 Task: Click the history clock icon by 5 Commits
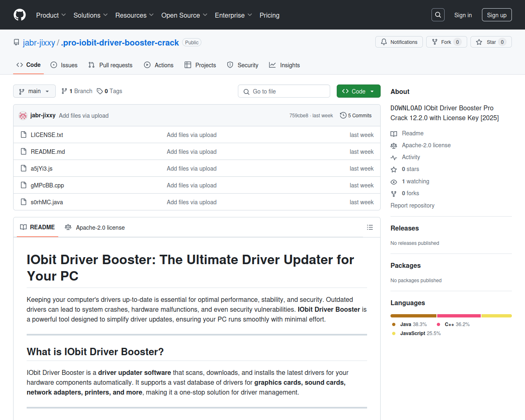pyautogui.click(x=343, y=115)
